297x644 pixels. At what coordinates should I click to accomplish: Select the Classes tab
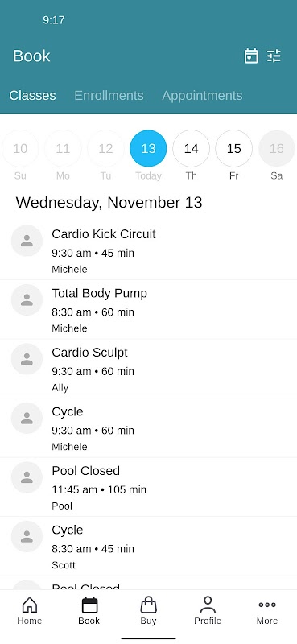click(32, 95)
